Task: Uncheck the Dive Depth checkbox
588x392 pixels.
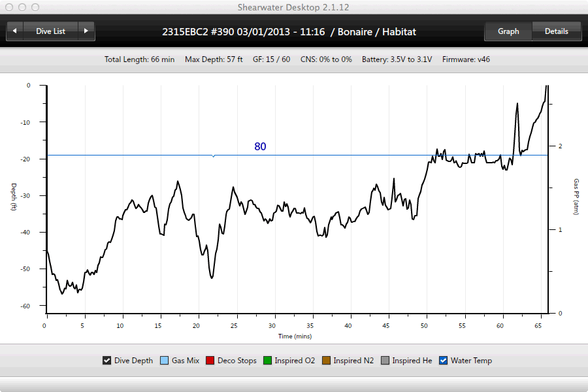Action: [x=106, y=361]
